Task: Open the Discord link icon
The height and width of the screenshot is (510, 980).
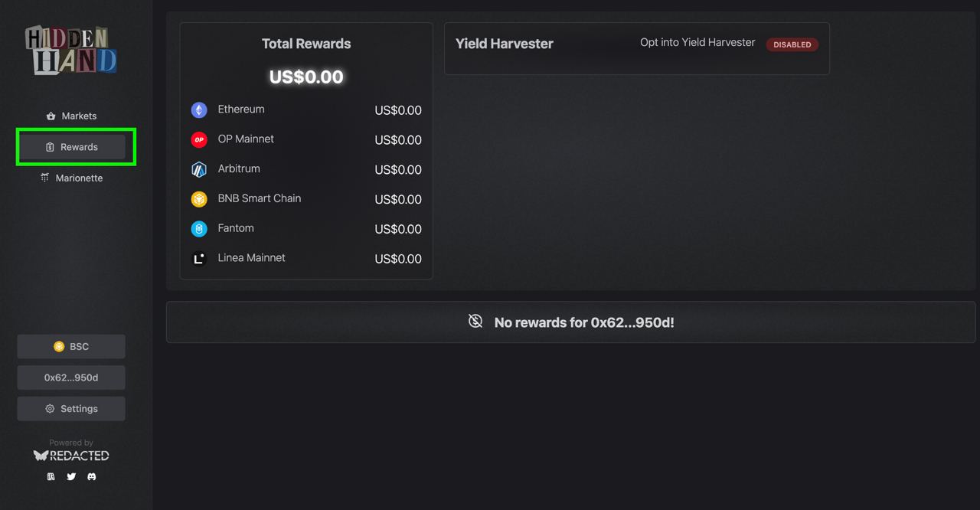Action: [91, 476]
